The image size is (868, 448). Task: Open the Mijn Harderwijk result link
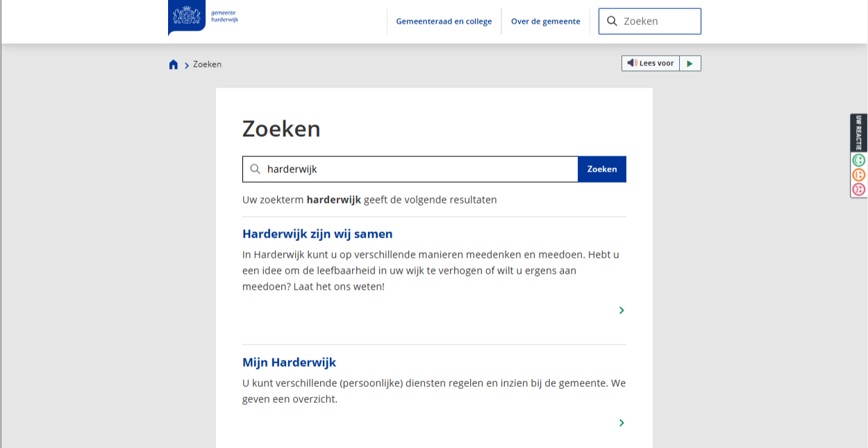click(x=289, y=363)
